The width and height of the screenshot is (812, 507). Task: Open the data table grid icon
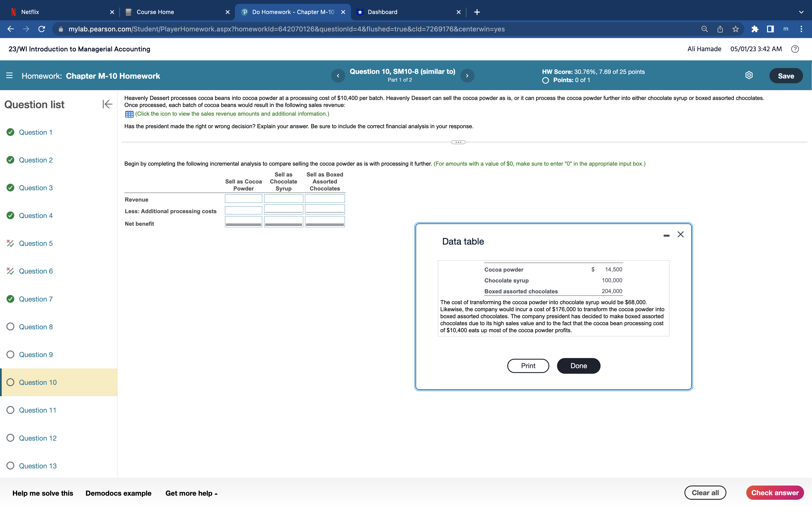129,114
